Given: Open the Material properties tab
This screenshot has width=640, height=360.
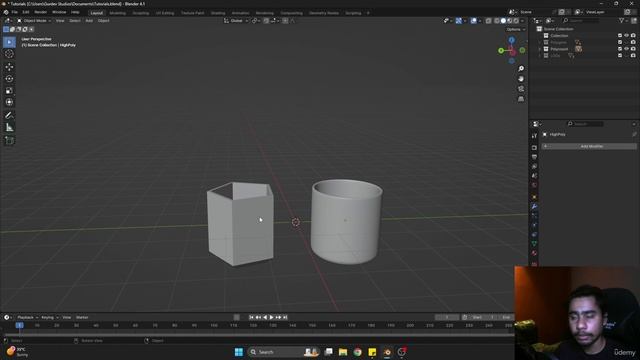Looking at the screenshot, I should point(534,253).
